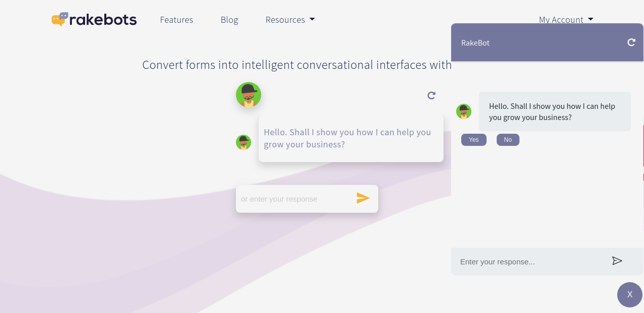Click bot avatar in RakeBot panel
Viewport: 644px width, 313px height.
tap(464, 111)
